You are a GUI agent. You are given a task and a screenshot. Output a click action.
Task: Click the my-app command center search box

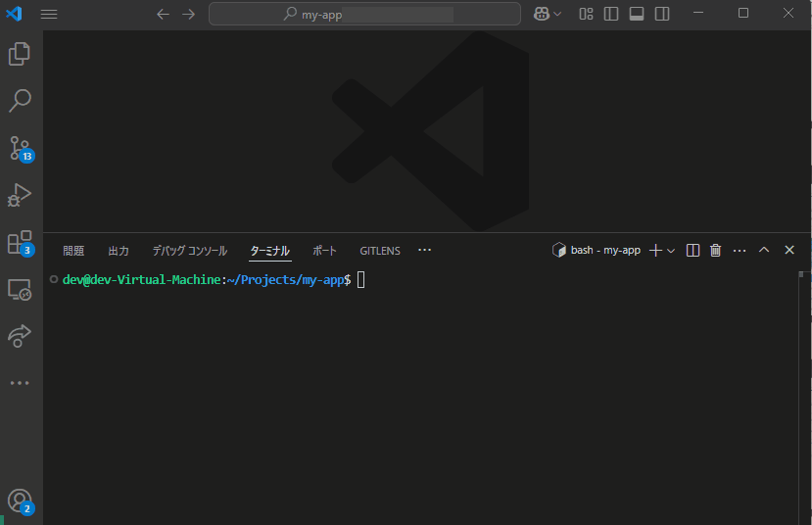[364, 14]
